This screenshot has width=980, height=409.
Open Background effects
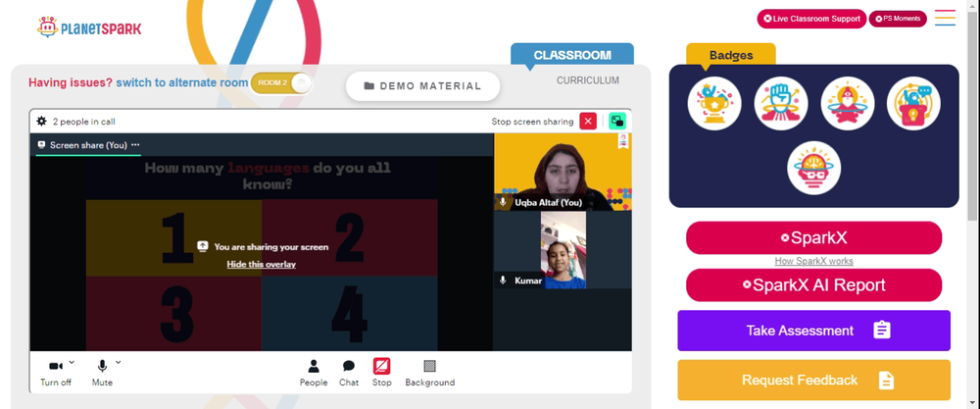point(430,373)
